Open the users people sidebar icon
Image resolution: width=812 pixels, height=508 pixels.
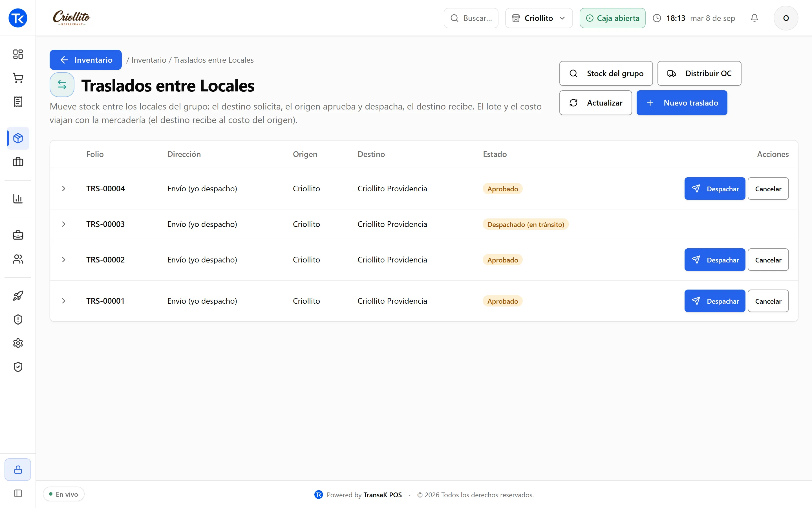pos(18,259)
